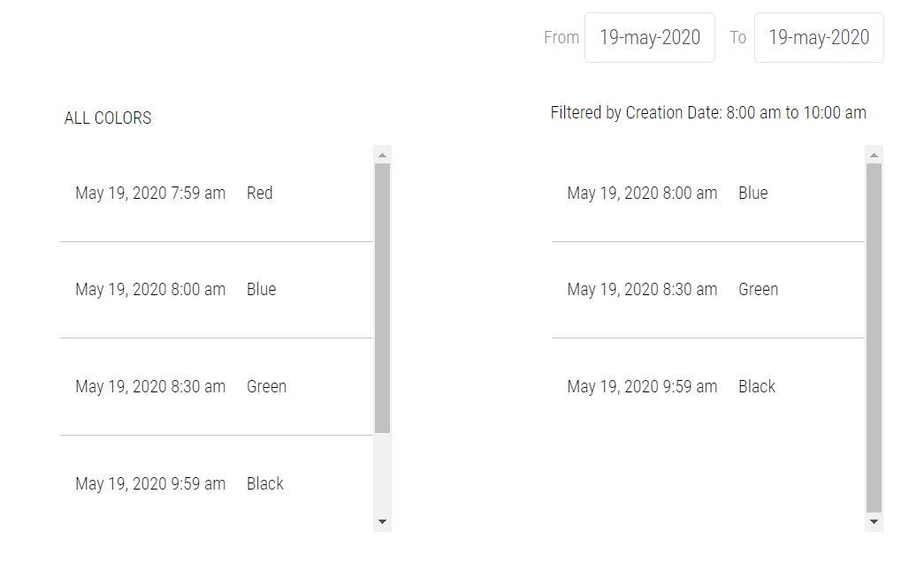This screenshot has height=562, width=924.
Task: Select Blue row in All Colors list
Action: tap(217, 290)
